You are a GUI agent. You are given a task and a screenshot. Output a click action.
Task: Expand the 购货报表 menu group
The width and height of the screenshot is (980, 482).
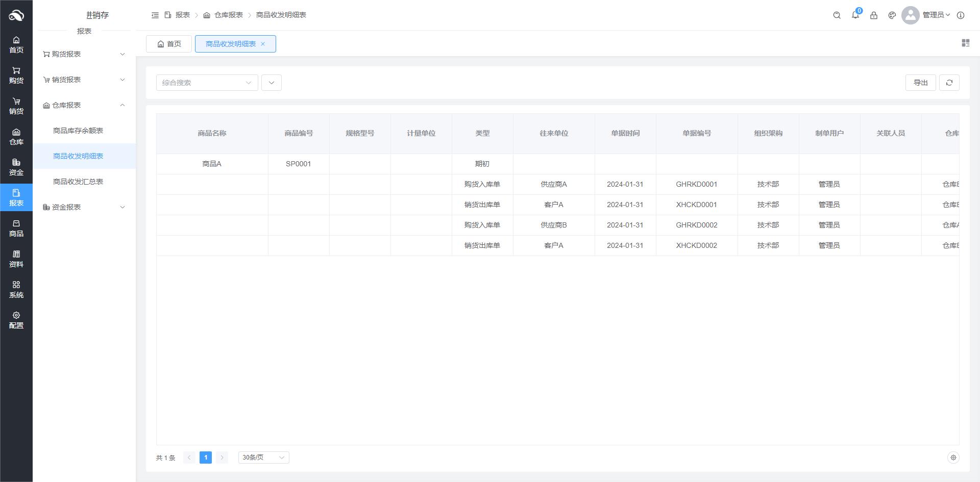(x=84, y=54)
